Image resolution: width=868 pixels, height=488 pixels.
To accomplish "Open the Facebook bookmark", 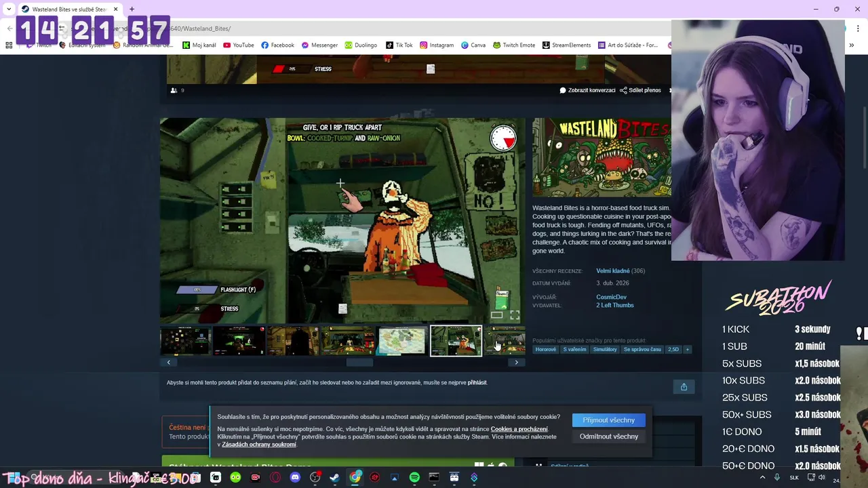I will [x=277, y=45].
